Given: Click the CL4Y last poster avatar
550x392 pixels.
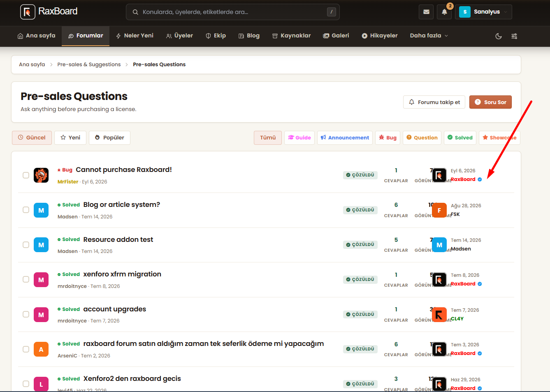Looking at the screenshot, I should pyautogui.click(x=439, y=315).
